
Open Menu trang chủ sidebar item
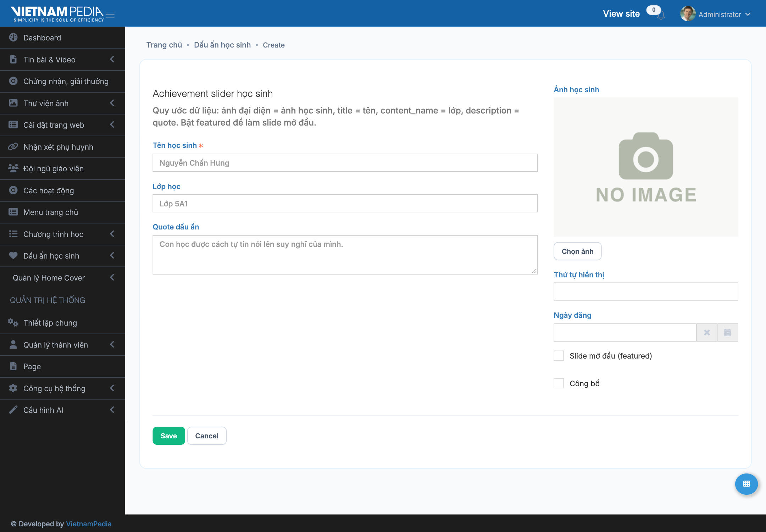coord(62,212)
